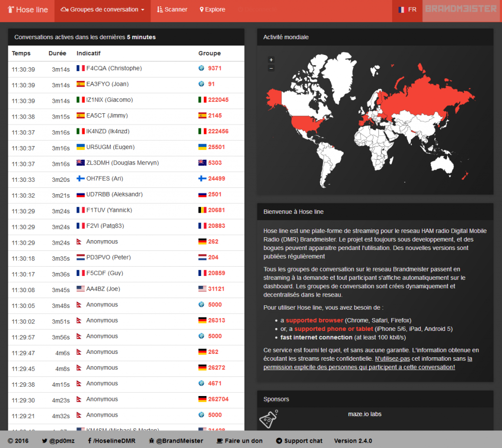This screenshot has width=502, height=448.
Task: Open talkgroup 204 link
Action: point(213,257)
